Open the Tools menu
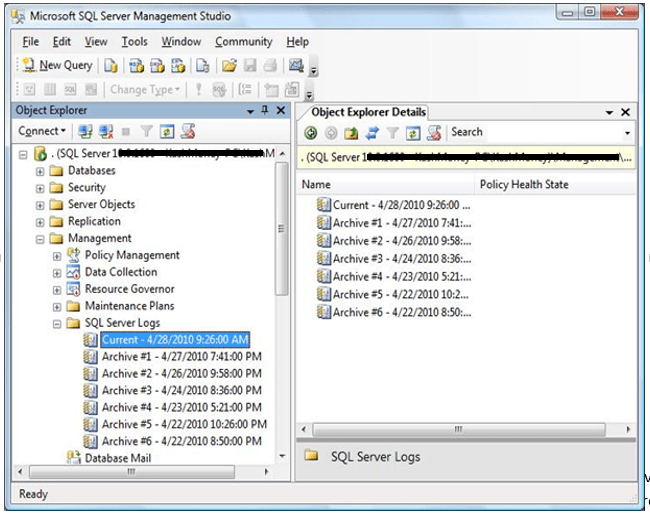The width and height of the screenshot is (650, 515). tap(134, 41)
